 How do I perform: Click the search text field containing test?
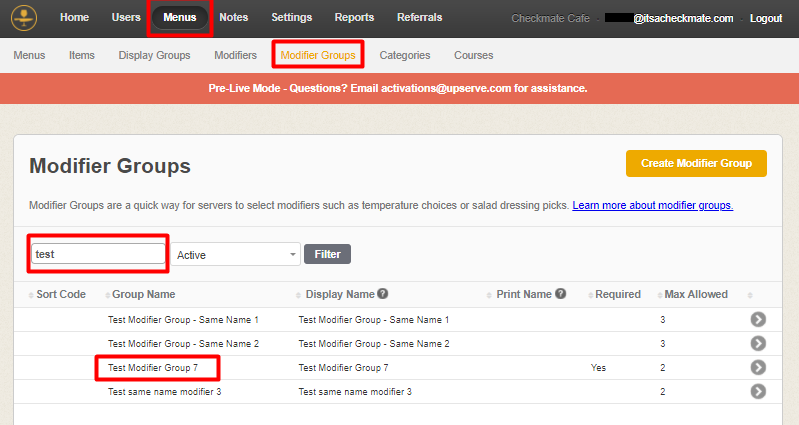point(98,254)
